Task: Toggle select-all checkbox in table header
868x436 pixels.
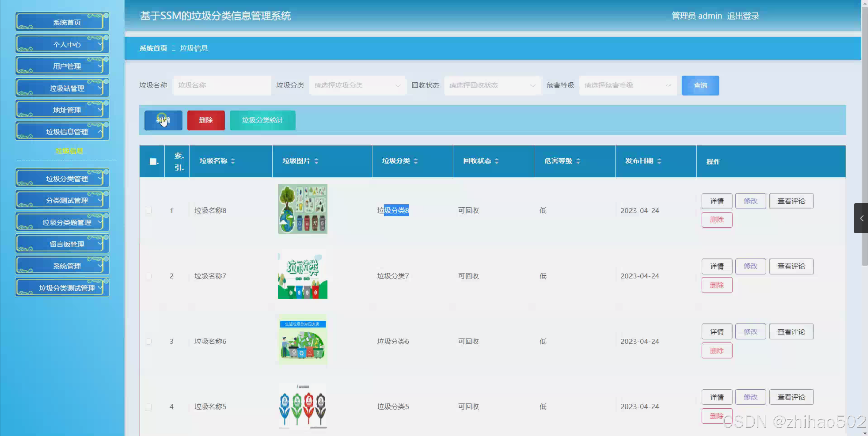Action: coord(153,161)
